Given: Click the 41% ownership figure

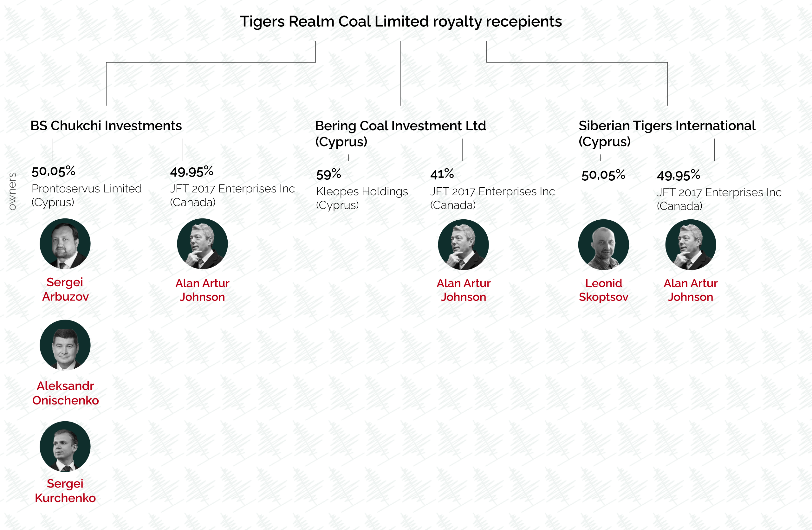Looking at the screenshot, I should pyautogui.click(x=442, y=174).
